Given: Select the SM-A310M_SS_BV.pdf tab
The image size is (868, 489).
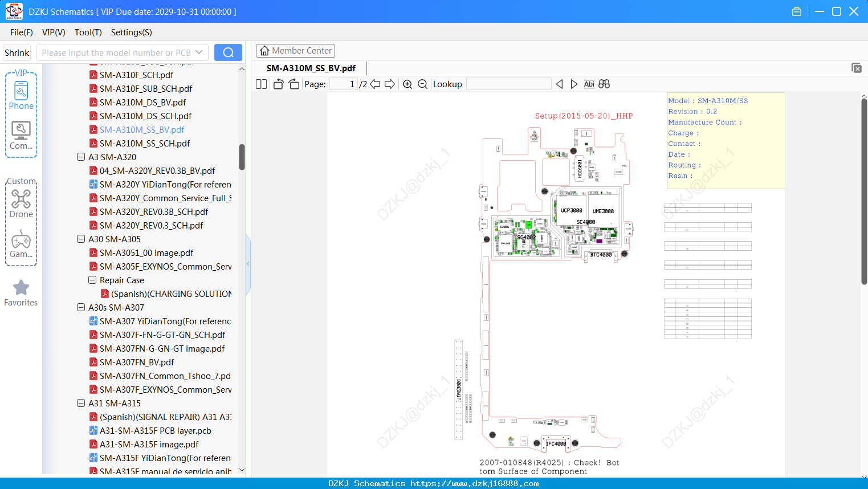Looking at the screenshot, I should tap(311, 68).
